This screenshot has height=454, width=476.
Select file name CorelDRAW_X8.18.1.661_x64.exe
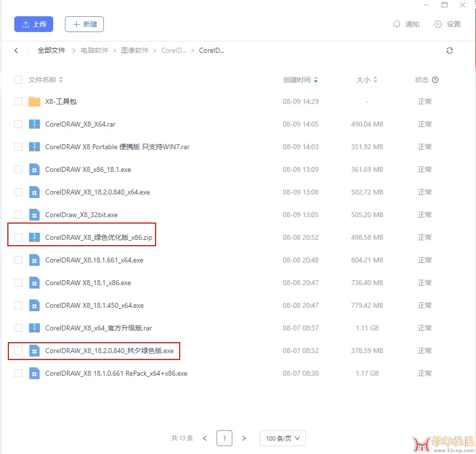click(x=94, y=260)
